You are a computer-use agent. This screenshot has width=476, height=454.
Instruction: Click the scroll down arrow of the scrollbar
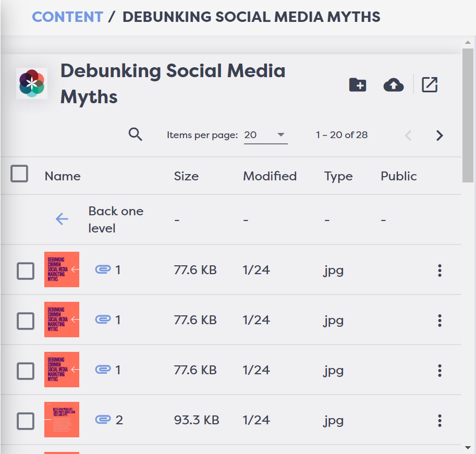[x=468, y=448]
